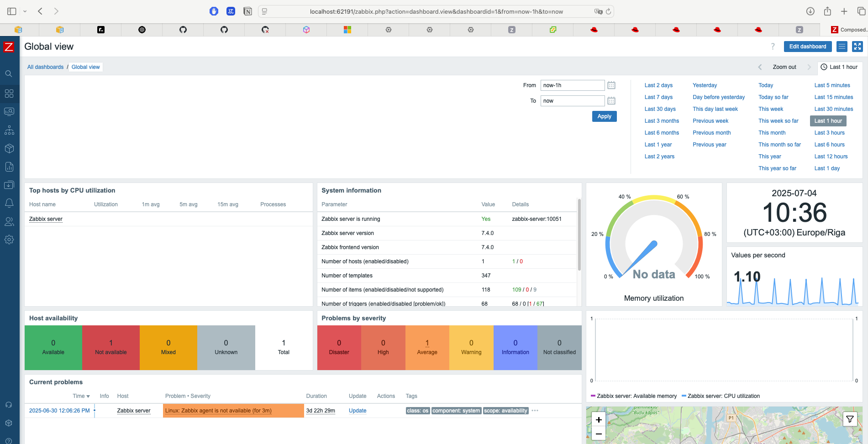Open the Monitoring sidebar icon
This screenshot has height=444, width=868.
click(x=9, y=112)
